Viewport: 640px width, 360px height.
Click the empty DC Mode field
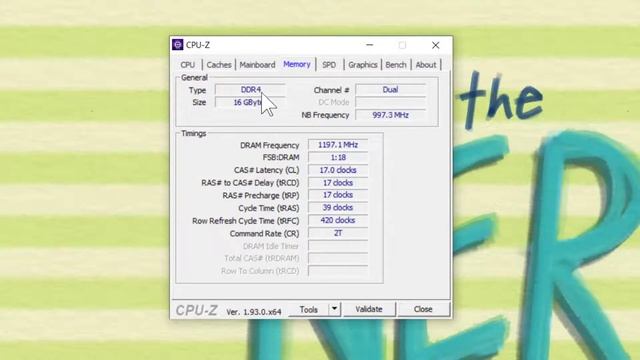(x=390, y=102)
